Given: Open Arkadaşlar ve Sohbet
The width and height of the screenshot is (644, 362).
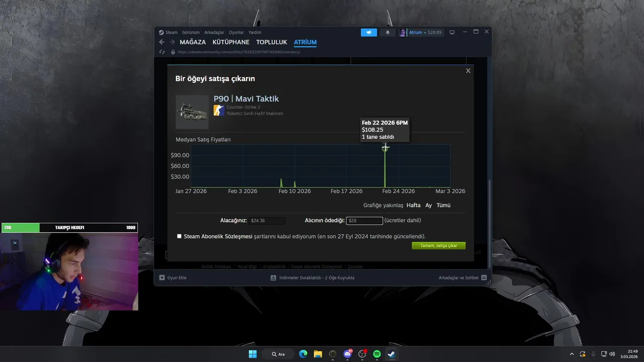Looking at the screenshot, I should pyautogui.click(x=459, y=278).
